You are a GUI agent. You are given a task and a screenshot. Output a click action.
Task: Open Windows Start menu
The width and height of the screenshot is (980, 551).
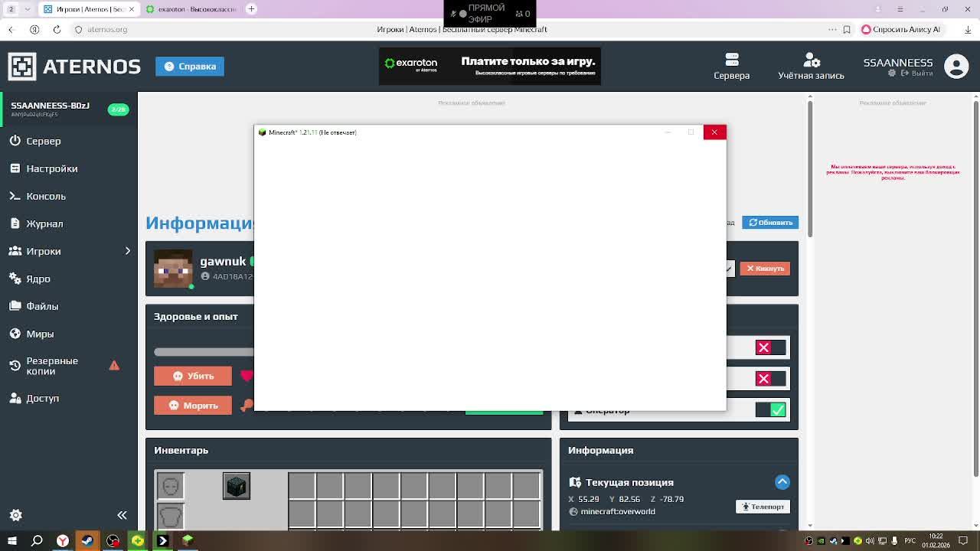point(11,541)
